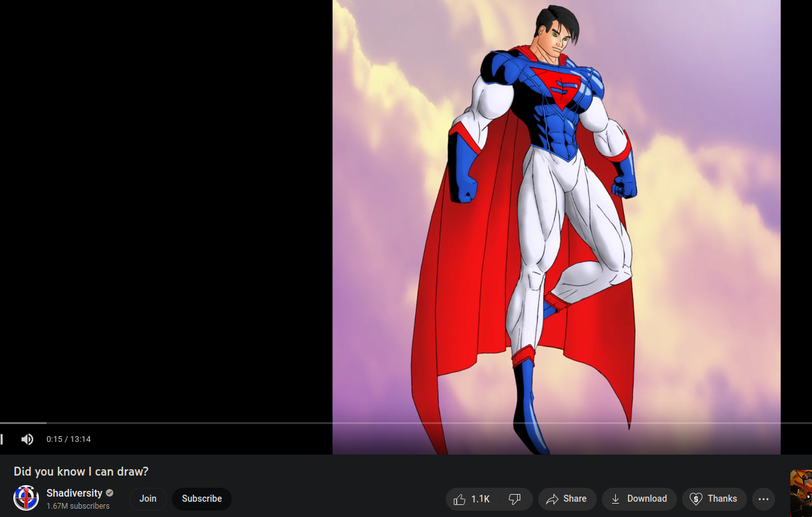The image size is (812, 517).
Task: Click the pause control at player left edge
Action: tap(2, 439)
